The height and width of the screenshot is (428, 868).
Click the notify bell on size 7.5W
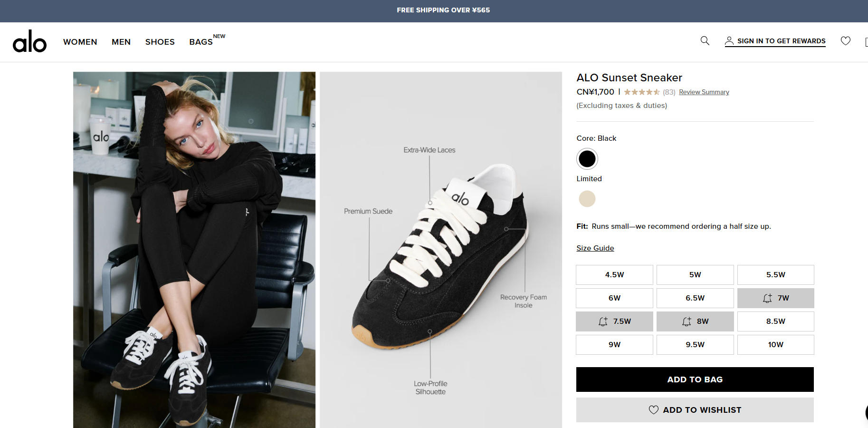click(603, 321)
